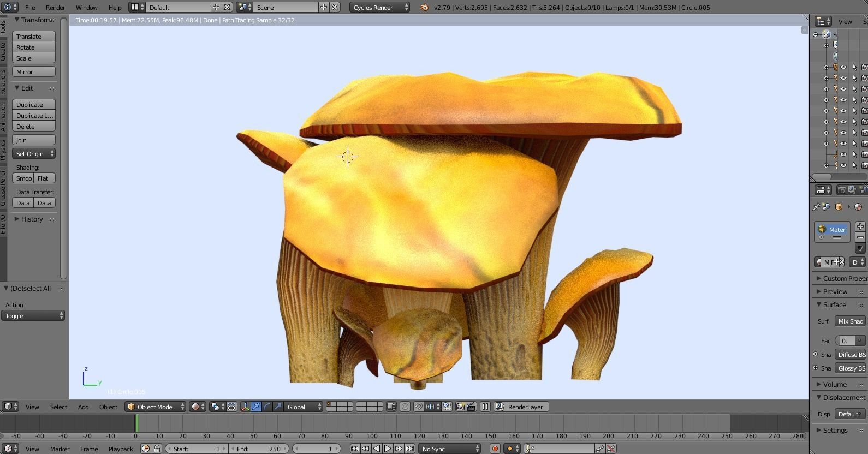The image size is (868, 454).
Task: Click the Mirror button
Action: click(x=34, y=71)
